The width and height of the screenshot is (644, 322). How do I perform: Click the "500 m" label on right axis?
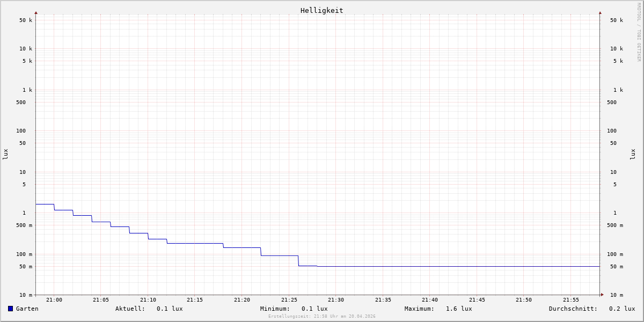coord(615,225)
